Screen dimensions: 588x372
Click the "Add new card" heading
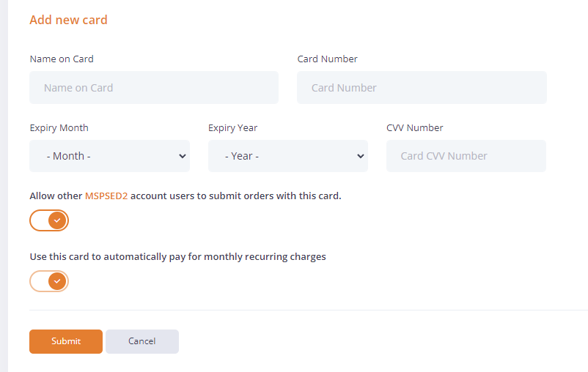point(68,20)
